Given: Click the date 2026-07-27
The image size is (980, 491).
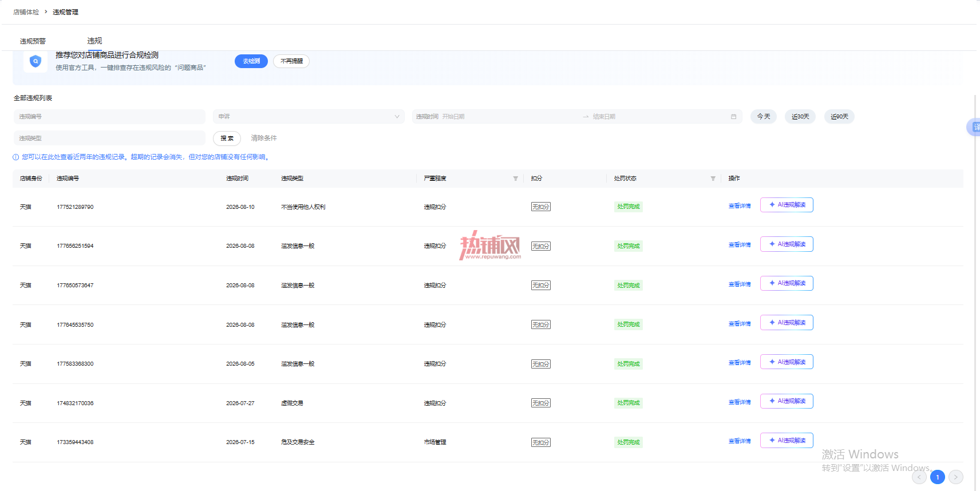Looking at the screenshot, I should click(x=240, y=403).
